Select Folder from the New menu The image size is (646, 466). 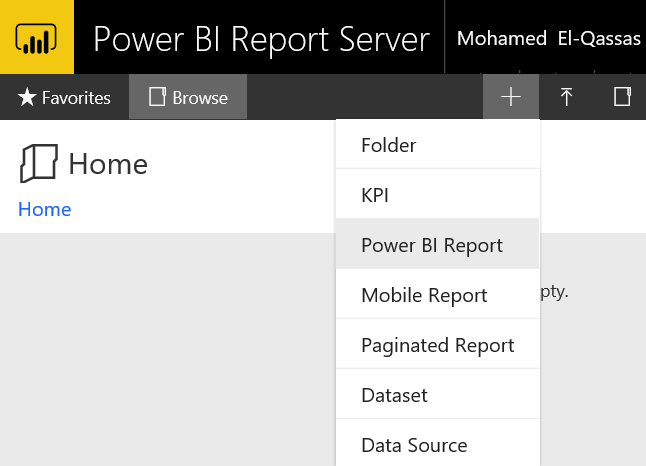(438, 145)
